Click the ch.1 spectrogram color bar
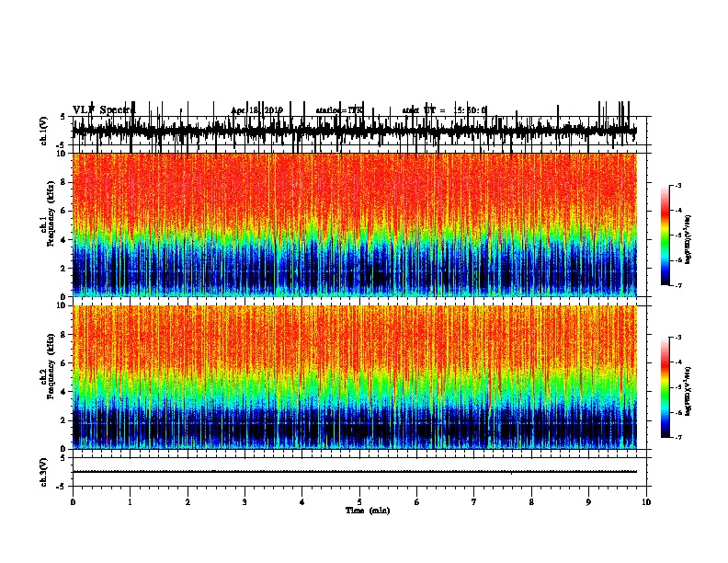The width and height of the screenshot is (728, 563). coord(665,236)
